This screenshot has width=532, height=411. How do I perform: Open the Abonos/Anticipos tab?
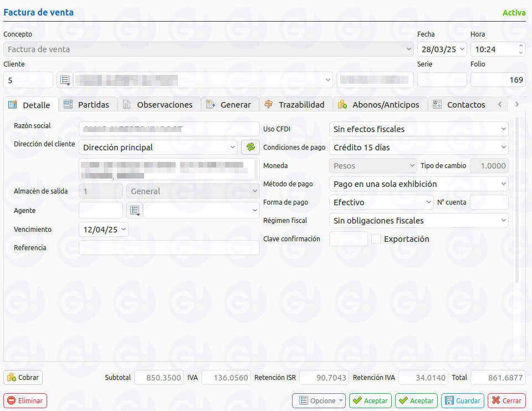(380, 105)
